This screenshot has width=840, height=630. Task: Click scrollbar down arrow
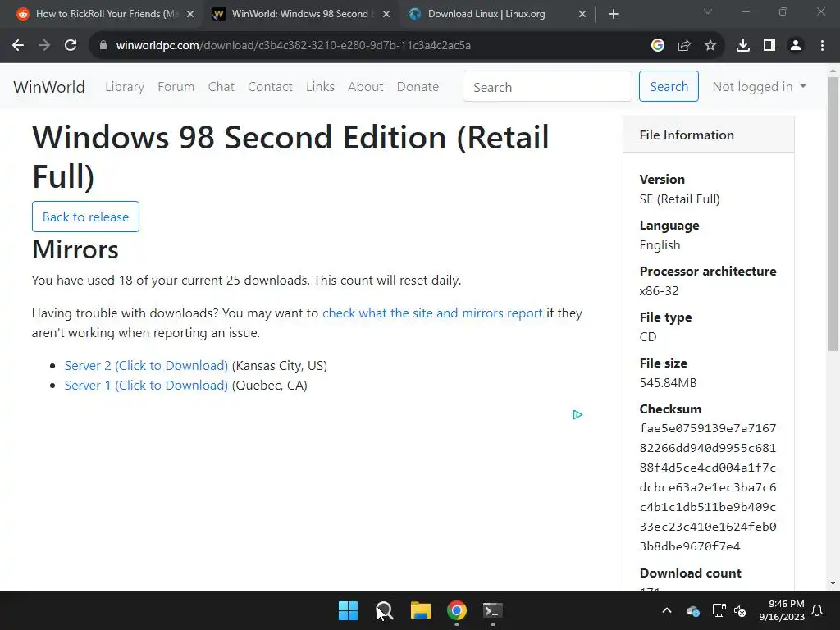click(x=833, y=583)
